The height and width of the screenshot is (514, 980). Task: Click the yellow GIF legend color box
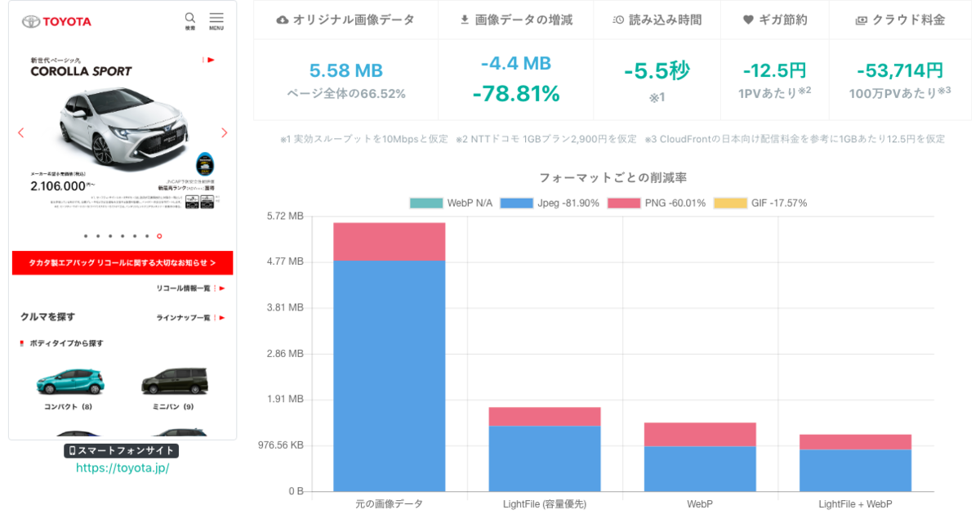[x=730, y=203]
